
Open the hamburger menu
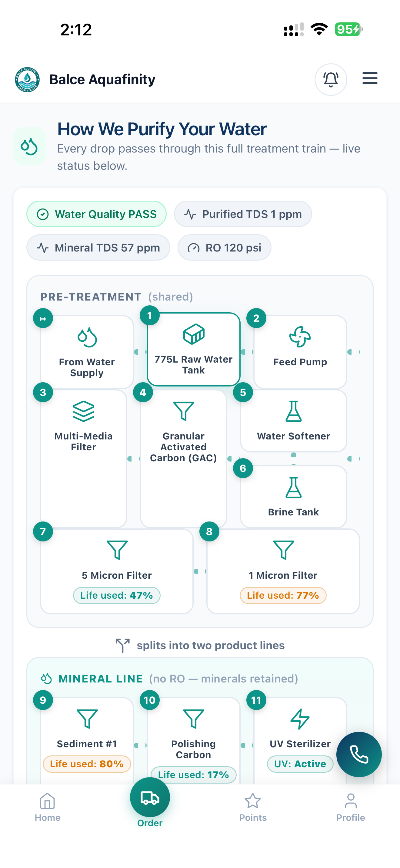370,78
